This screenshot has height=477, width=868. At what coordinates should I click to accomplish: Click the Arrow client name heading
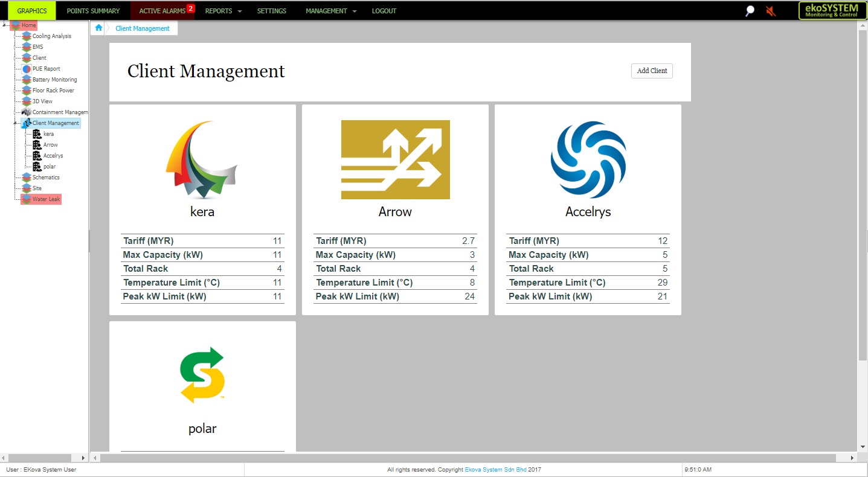click(395, 212)
